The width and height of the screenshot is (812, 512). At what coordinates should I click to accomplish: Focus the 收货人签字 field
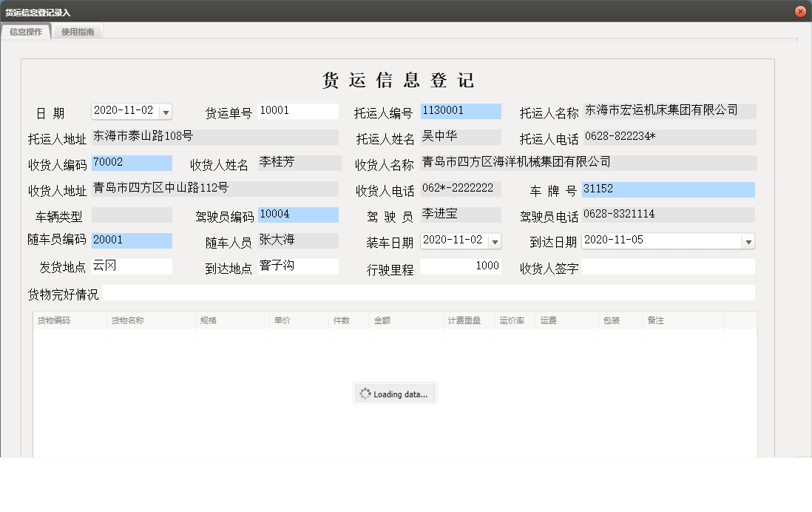coord(668,267)
